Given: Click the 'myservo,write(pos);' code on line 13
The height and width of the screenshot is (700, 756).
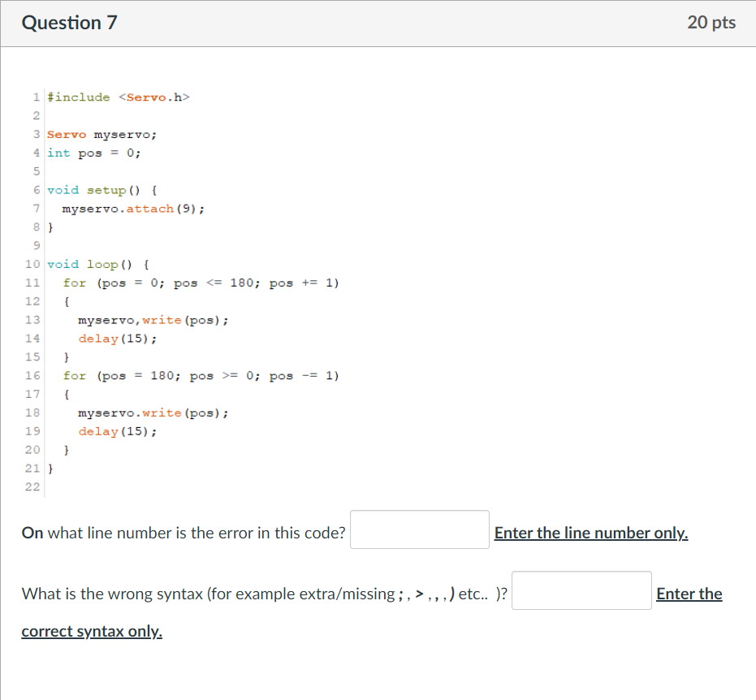Looking at the screenshot, I should (153, 320).
